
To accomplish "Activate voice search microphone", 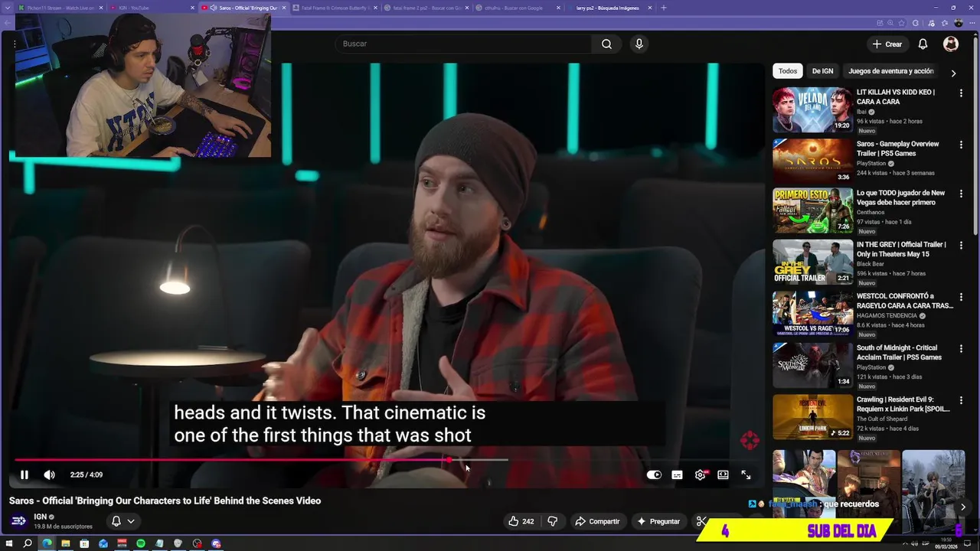I will coord(639,44).
